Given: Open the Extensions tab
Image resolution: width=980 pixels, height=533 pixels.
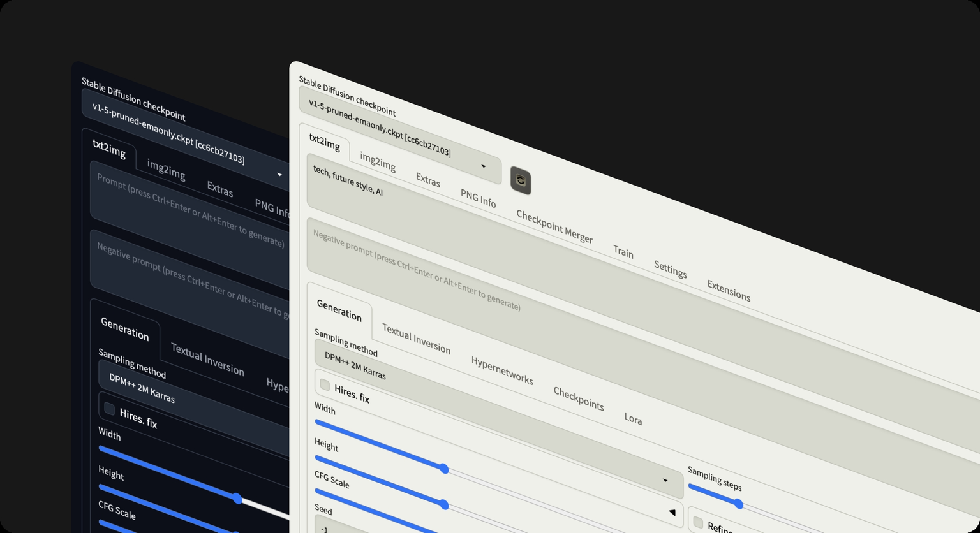Looking at the screenshot, I should (729, 291).
